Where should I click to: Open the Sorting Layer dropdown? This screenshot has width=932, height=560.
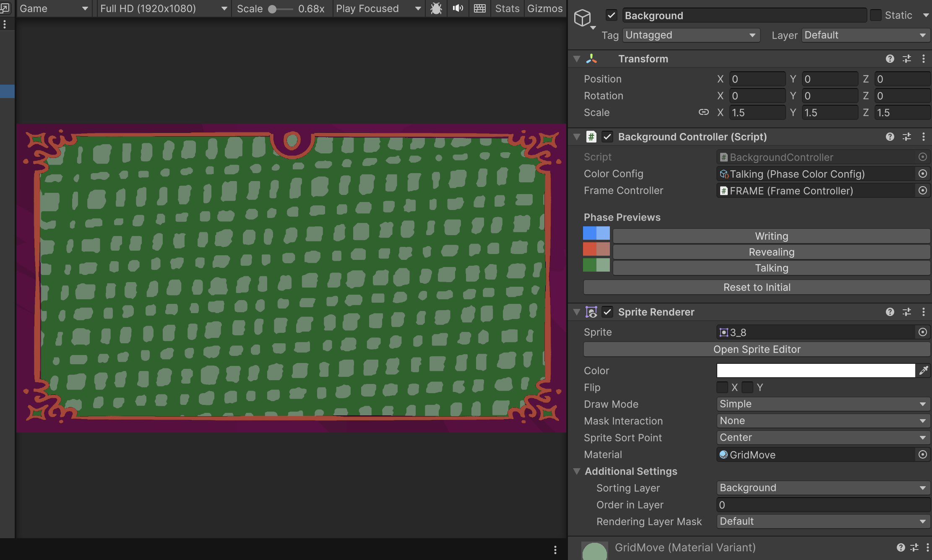pyautogui.click(x=823, y=488)
